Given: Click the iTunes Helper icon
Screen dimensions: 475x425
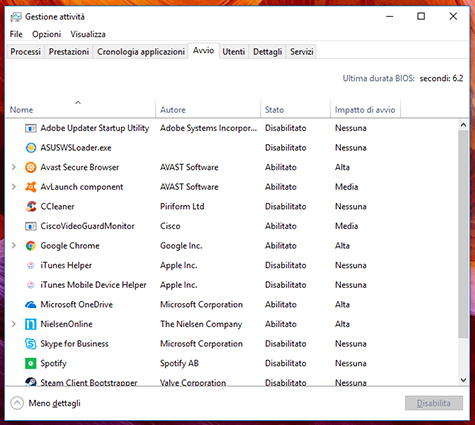Looking at the screenshot, I should coord(31,265).
